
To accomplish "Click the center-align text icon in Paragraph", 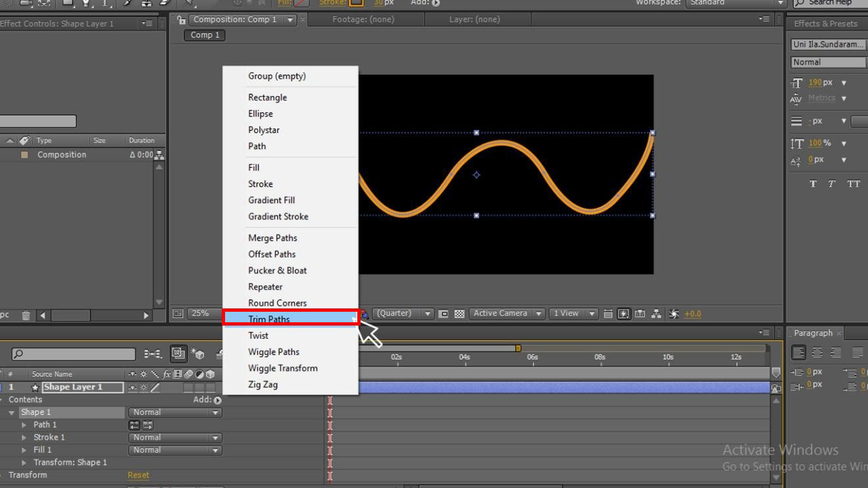I will coord(817,353).
